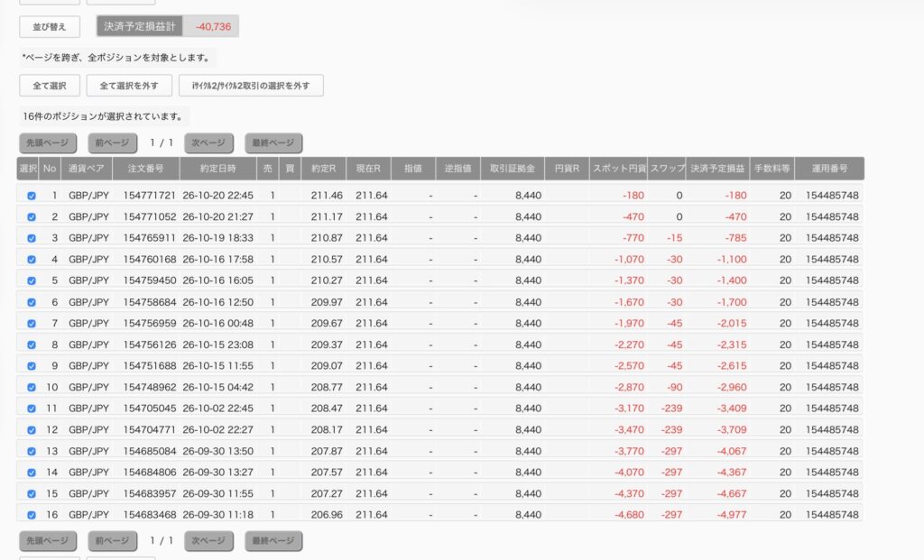Click execution date 26-10-15 11:55
924x560 pixels.
(x=218, y=366)
